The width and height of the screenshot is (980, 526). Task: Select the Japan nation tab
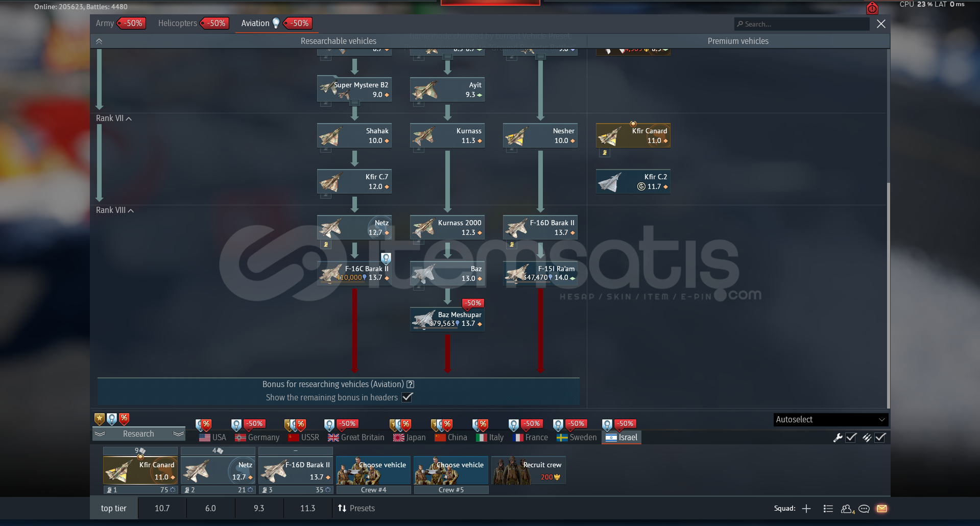pos(409,438)
